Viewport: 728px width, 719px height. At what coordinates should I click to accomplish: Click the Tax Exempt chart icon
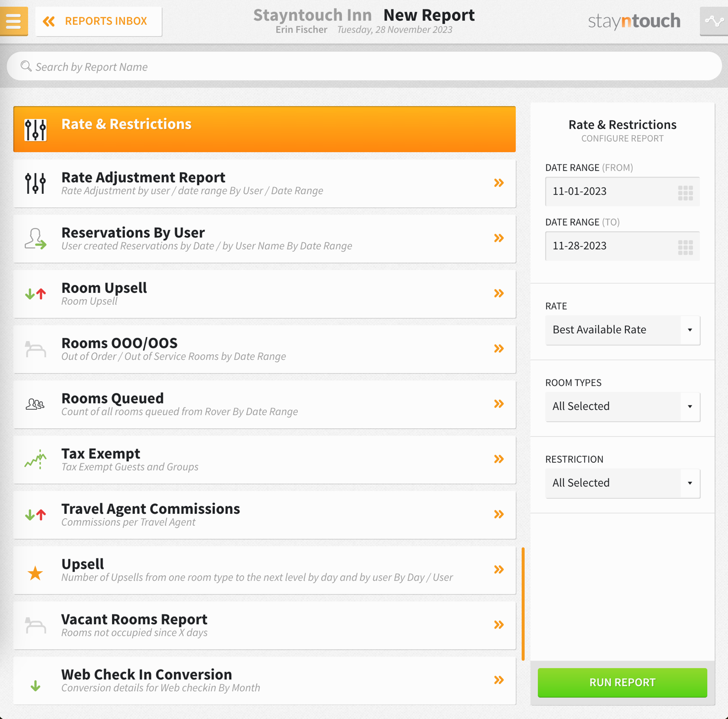(36, 460)
